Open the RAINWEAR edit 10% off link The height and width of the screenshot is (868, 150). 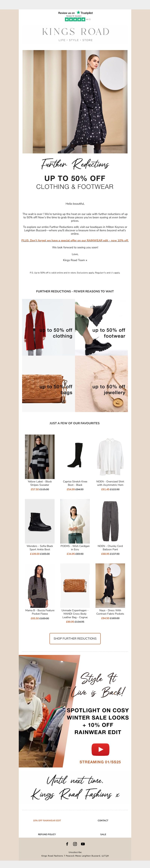(75, 240)
